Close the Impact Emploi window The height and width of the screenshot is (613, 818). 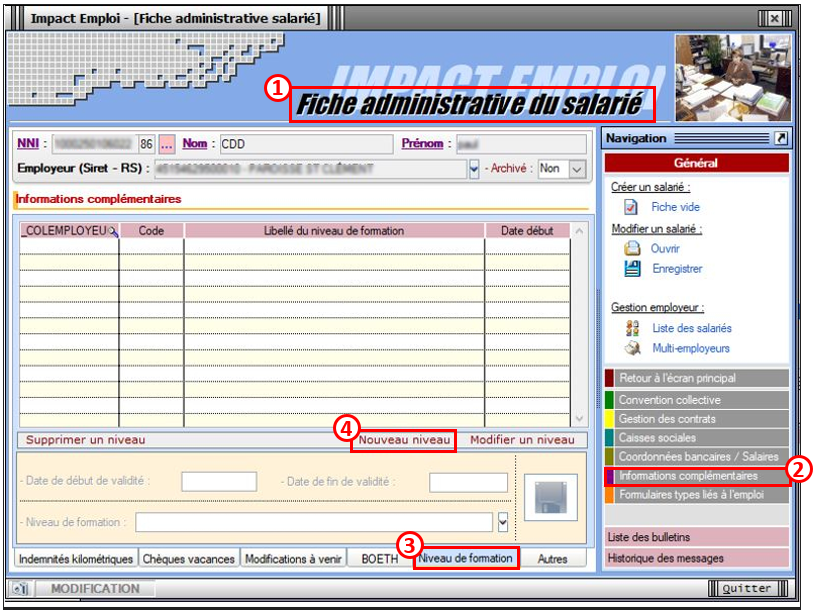(x=775, y=19)
